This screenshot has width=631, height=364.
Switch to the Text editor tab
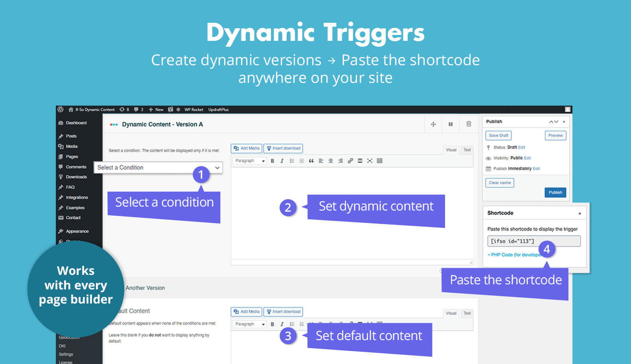(x=467, y=150)
